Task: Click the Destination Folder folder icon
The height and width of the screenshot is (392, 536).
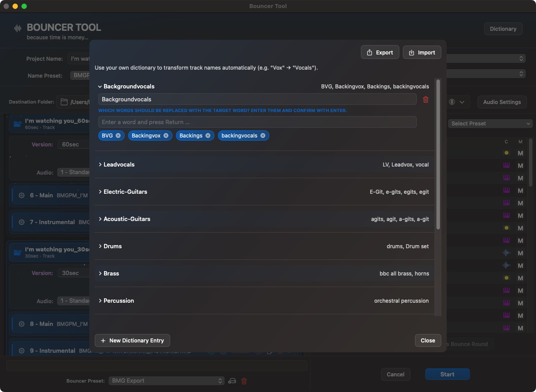Action: pos(64,102)
